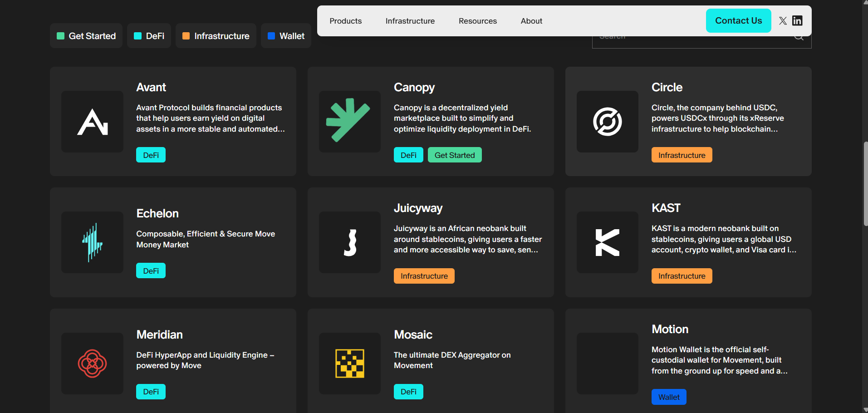Click the DeFi tag on Canopy card
868x413 pixels.
point(408,155)
